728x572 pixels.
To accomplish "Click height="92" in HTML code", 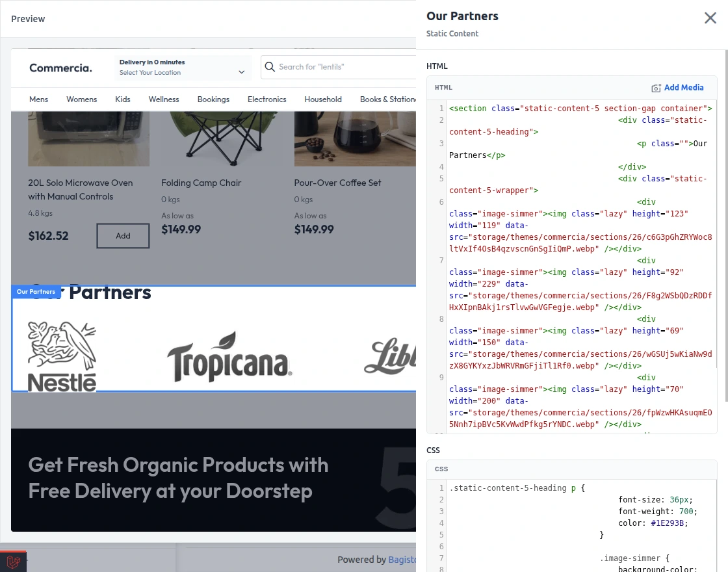I will pos(657,272).
